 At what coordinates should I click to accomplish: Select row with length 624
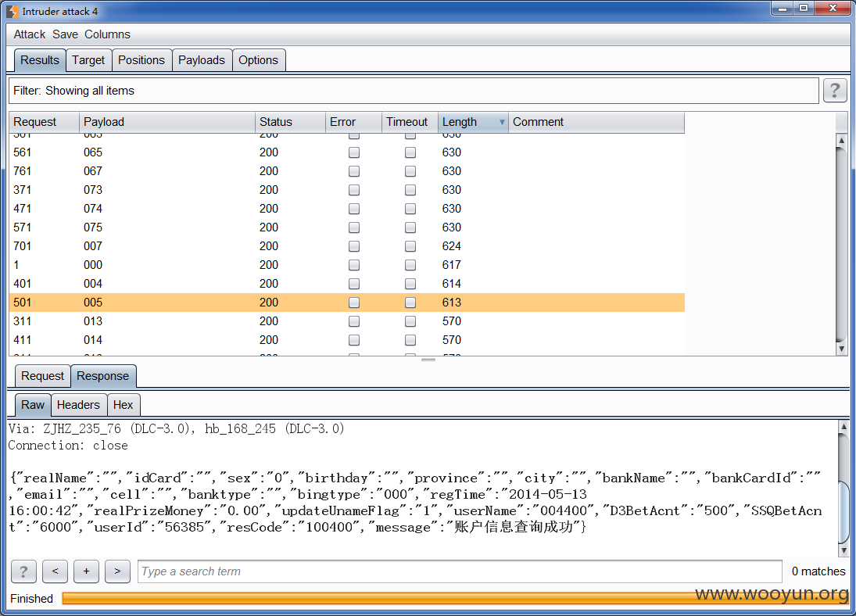[x=346, y=246]
